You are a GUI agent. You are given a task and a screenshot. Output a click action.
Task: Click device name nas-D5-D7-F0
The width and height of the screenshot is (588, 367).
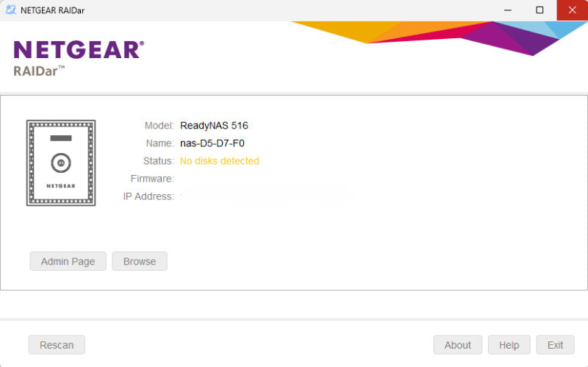pyautogui.click(x=212, y=143)
